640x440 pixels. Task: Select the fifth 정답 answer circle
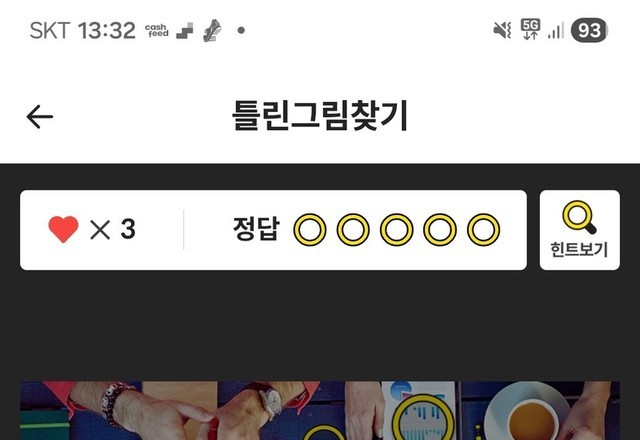(483, 230)
